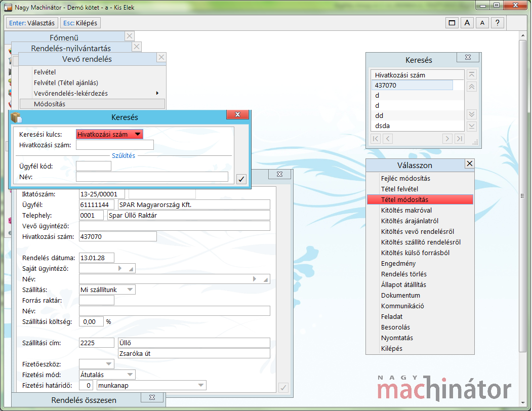This screenshot has width=532, height=411.
Task: Open Keresési kulcs dropdown
Action: tap(138, 135)
